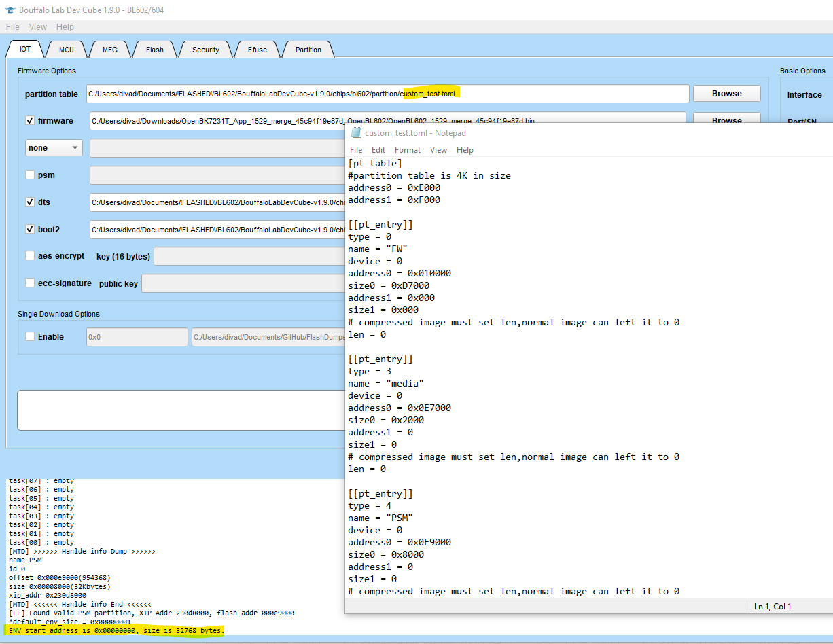This screenshot has width=833, height=644.
Task: Click 'address0 = 0xE000' line in Notepad
Action: [x=394, y=188]
